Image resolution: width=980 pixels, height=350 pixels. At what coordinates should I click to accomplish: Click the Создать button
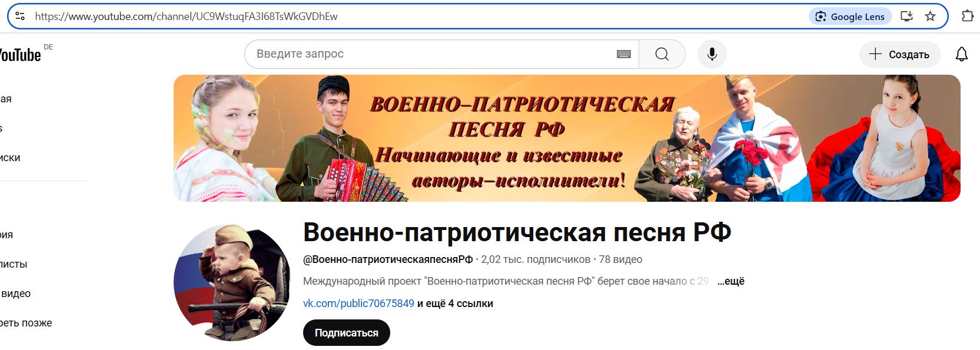tap(900, 55)
